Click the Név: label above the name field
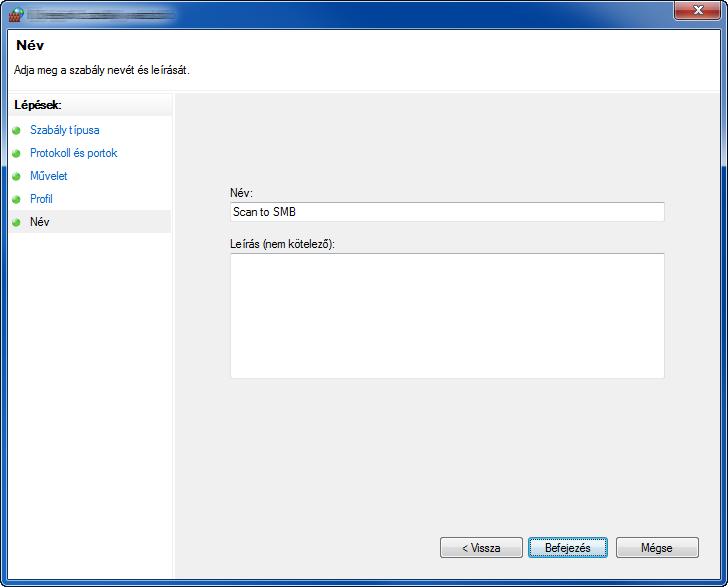 241,193
